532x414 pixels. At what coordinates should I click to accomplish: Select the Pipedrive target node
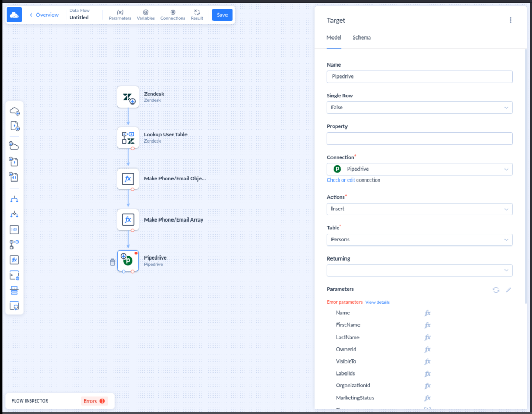[128, 261]
